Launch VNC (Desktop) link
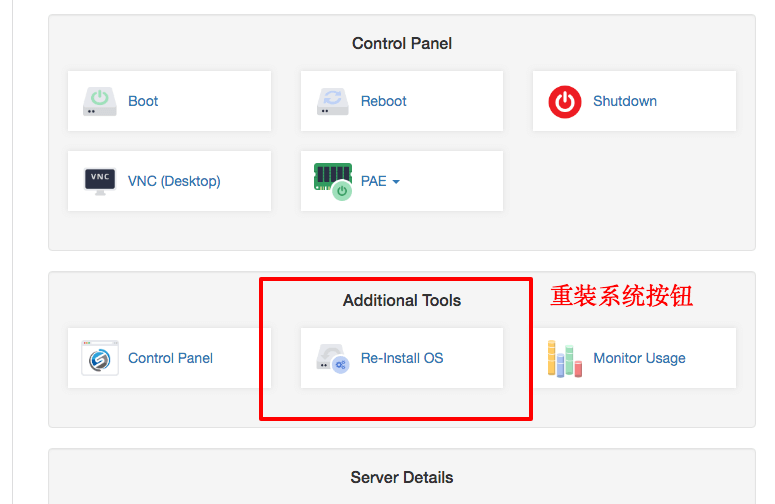 pos(174,181)
